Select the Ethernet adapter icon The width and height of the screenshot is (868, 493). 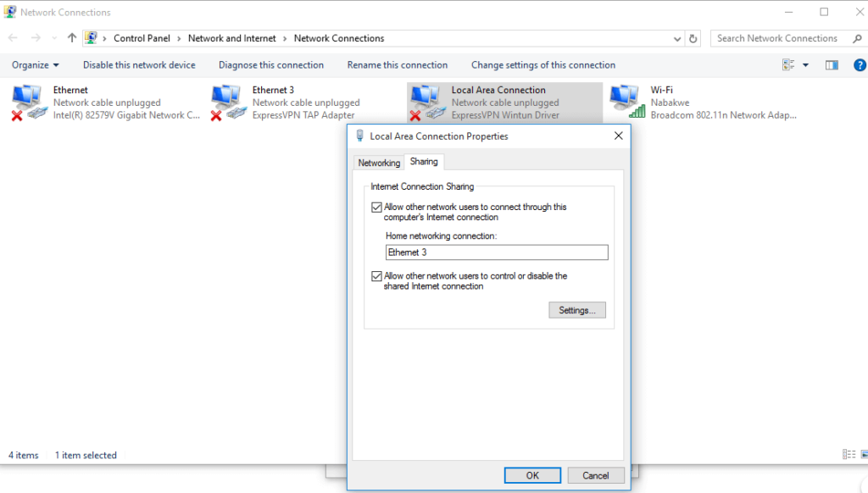[27, 102]
